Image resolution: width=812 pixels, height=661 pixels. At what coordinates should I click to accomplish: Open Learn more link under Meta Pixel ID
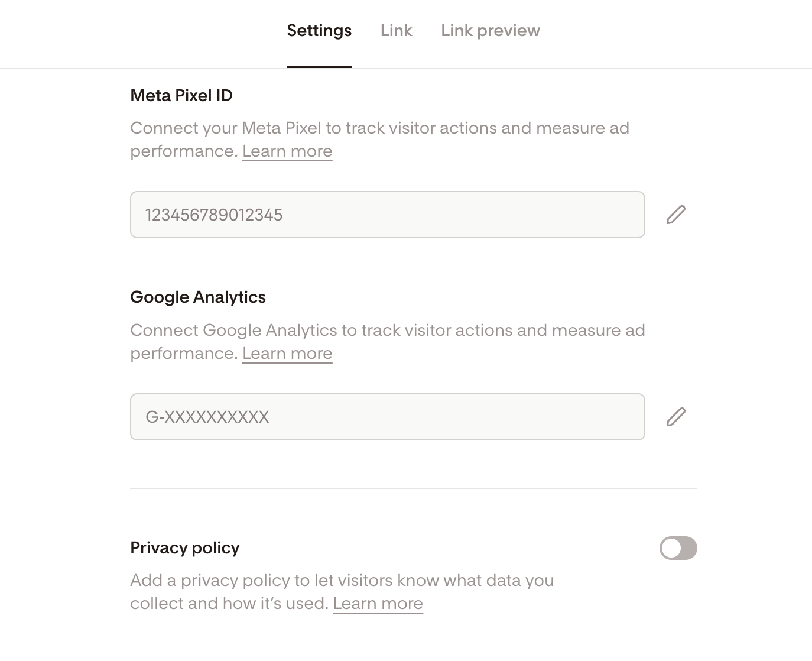(x=287, y=151)
